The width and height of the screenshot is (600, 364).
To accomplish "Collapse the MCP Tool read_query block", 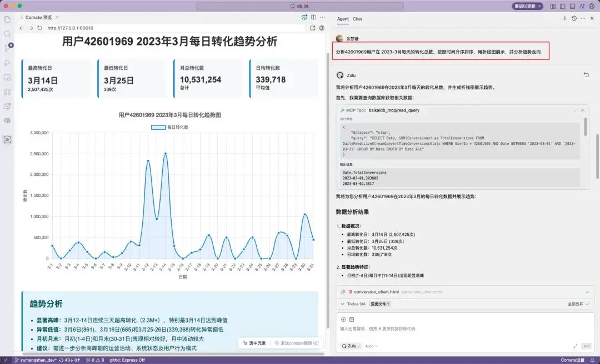I will click(x=582, y=110).
